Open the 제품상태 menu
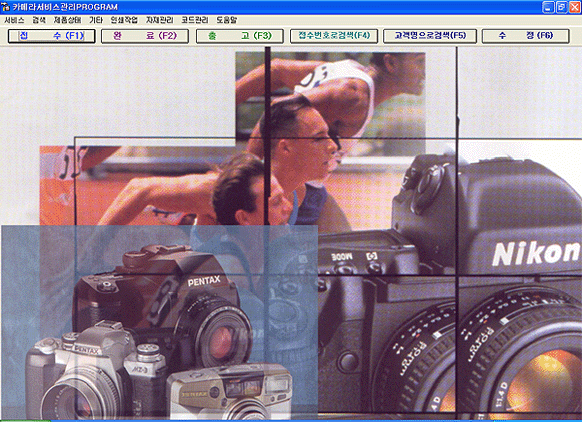The image size is (582, 422). 68,20
